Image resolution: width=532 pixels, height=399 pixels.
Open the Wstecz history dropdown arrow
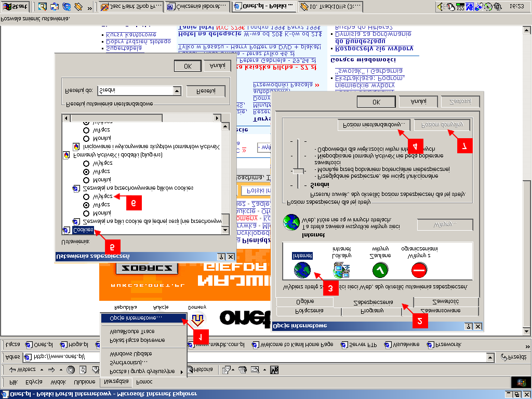[x=42, y=370]
